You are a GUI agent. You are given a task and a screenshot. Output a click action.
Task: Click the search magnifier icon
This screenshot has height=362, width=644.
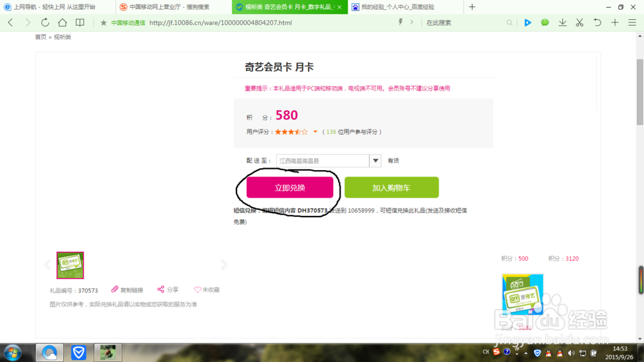click(x=509, y=23)
